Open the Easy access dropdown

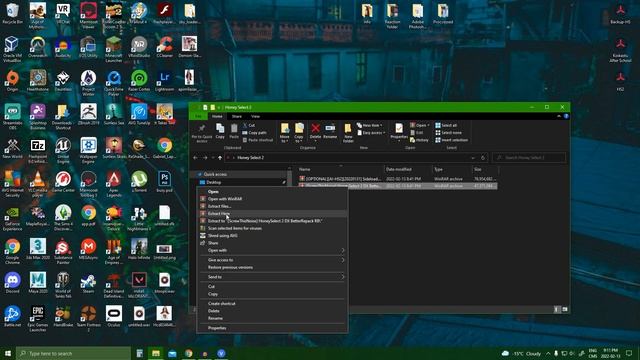point(371,133)
